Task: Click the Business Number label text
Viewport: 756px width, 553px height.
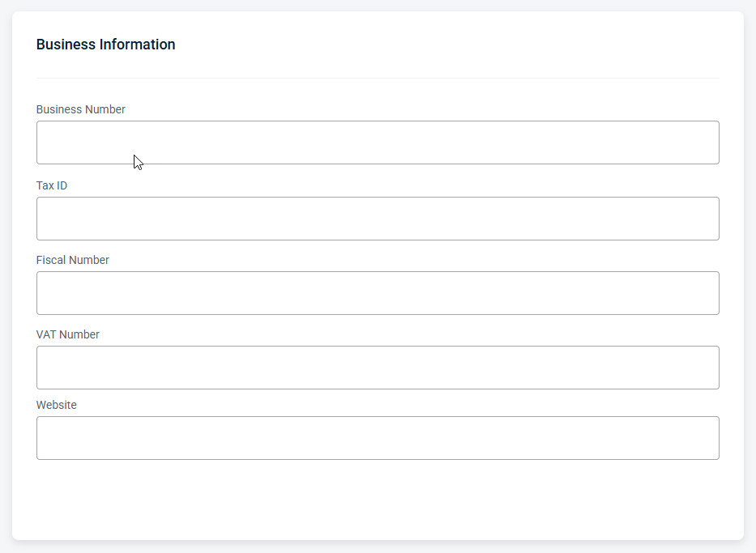Action: pyautogui.click(x=80, y=109)
